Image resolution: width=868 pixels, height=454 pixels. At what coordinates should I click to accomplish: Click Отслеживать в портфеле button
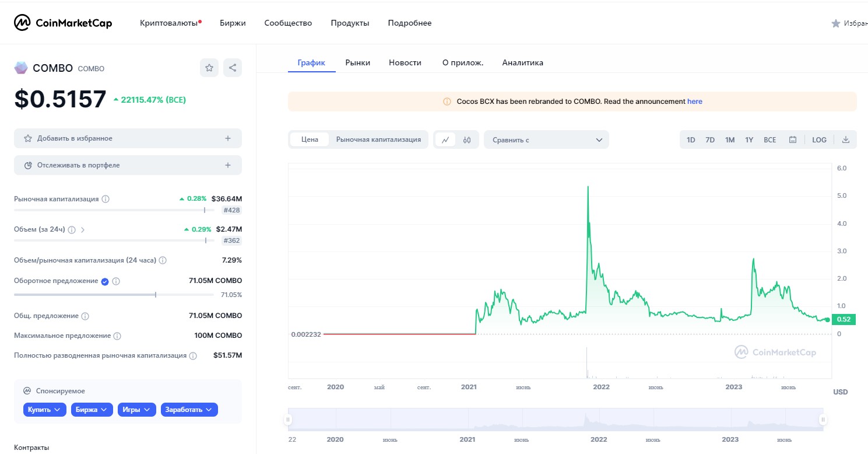128,165
